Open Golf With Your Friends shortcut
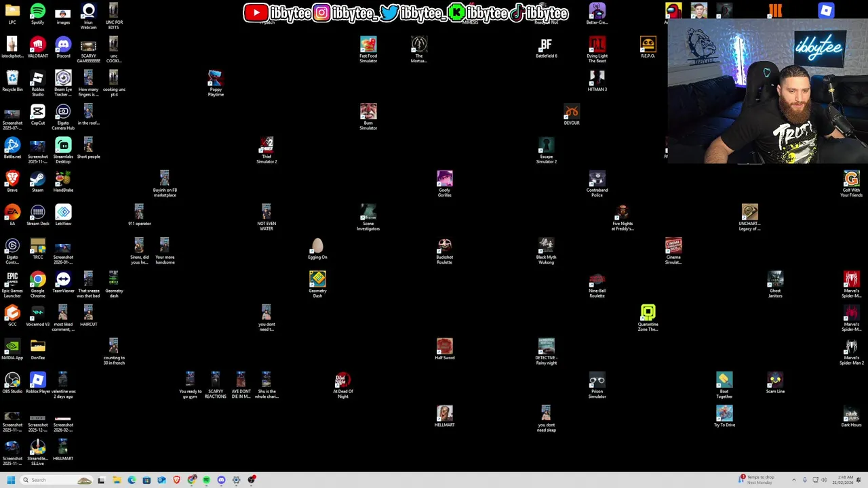 point(851,183)
